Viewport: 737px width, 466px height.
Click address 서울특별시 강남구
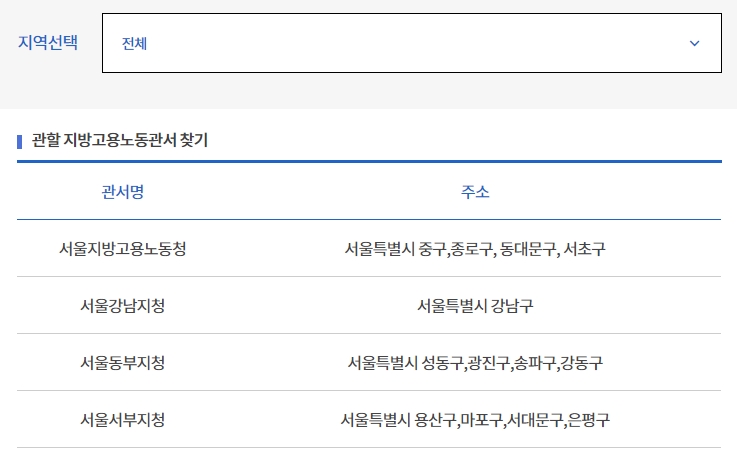tap(475, 306)
